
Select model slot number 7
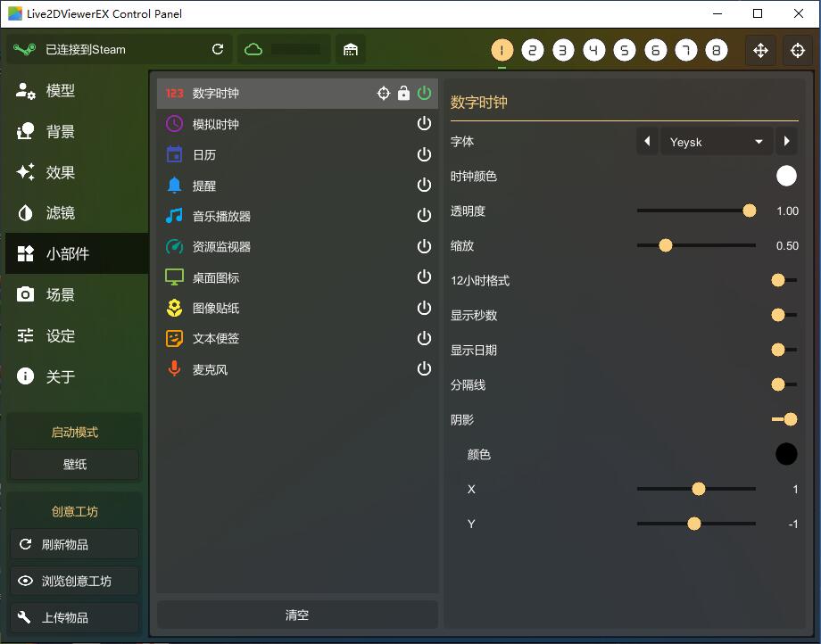click(686, 50)
